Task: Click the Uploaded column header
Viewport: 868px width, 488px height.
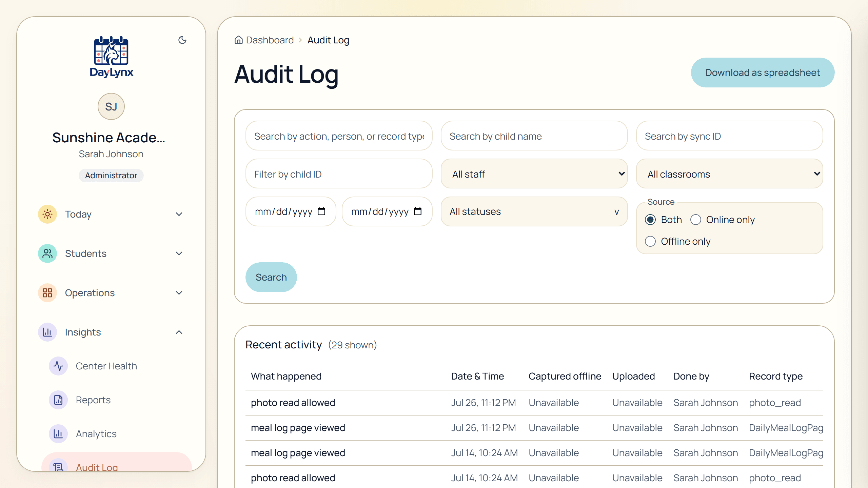Action: pos(634,376)
